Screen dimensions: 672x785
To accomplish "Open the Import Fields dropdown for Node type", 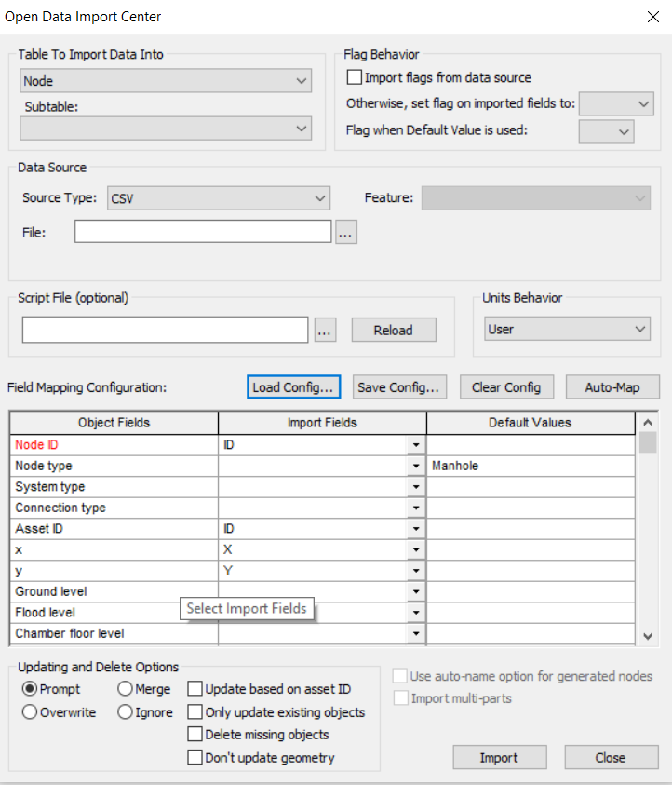I will (416, 466).
